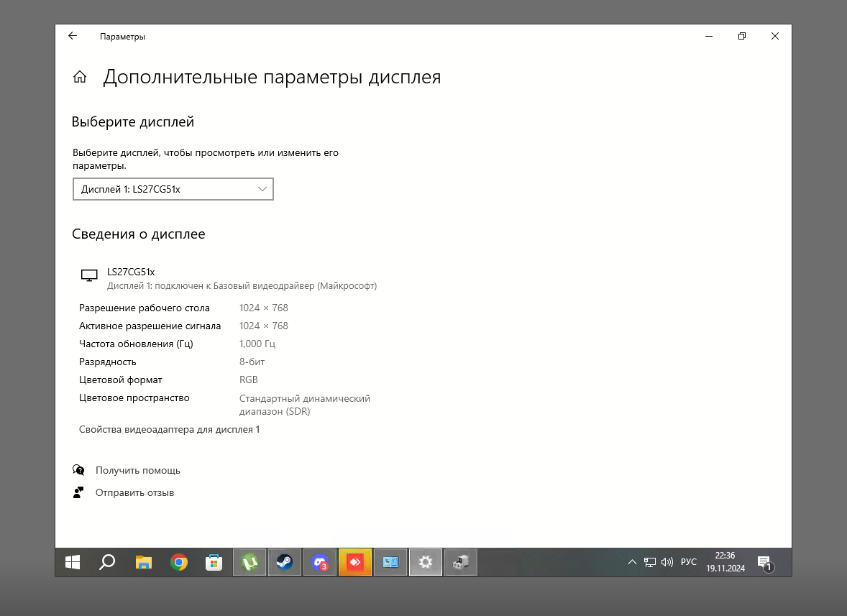The image size is (847, 616).
Task: Go back using the arrow in Параметры
Action: pyautogui.click(x=73, y=36)
